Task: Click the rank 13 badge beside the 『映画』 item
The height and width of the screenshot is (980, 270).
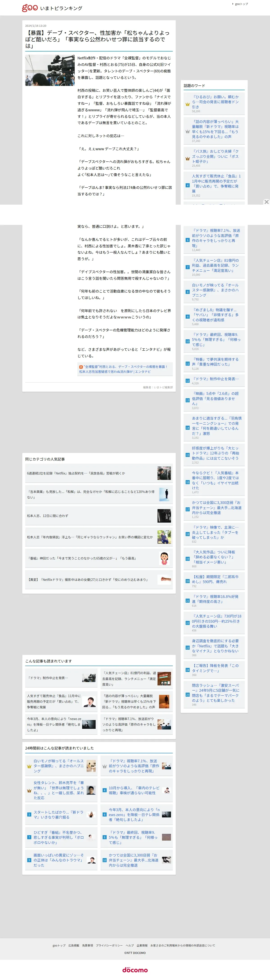Action: (x=187, y=400)
